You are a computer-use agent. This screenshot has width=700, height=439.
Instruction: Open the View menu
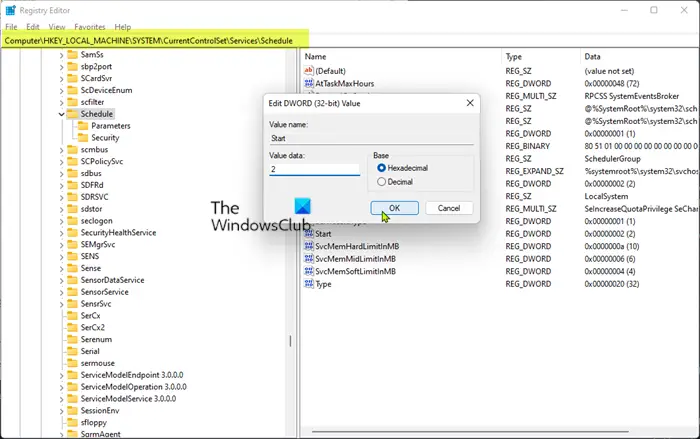(57, 27)
